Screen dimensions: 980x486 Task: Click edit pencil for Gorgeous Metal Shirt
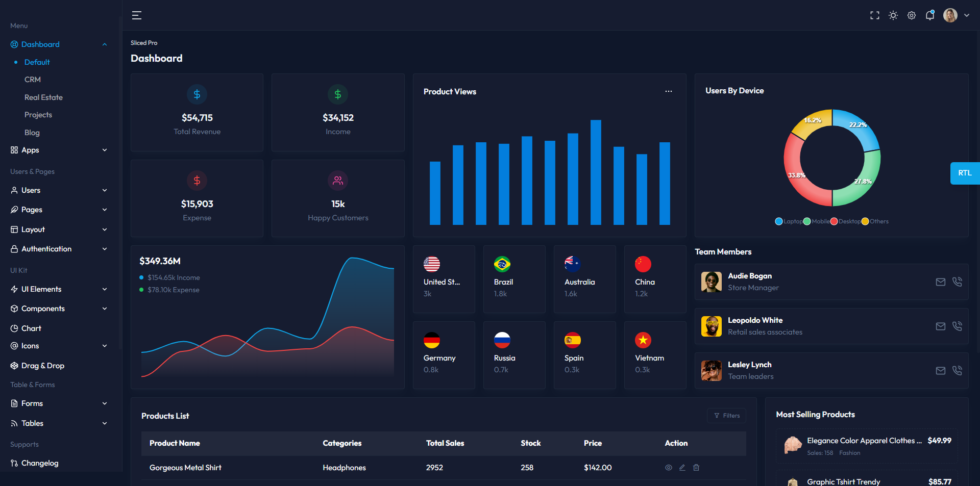pyautogui.click(x=682, y=468)
